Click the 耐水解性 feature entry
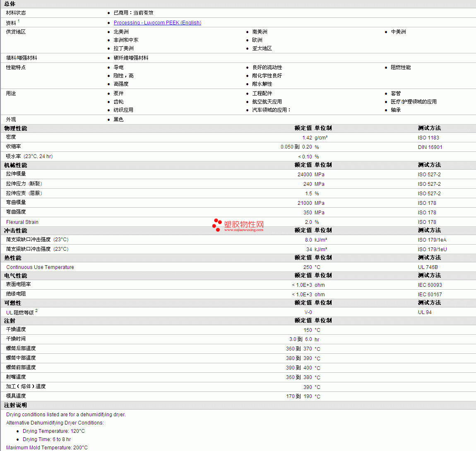The width and height of the screenshot is (476, 451). [262, 84]
